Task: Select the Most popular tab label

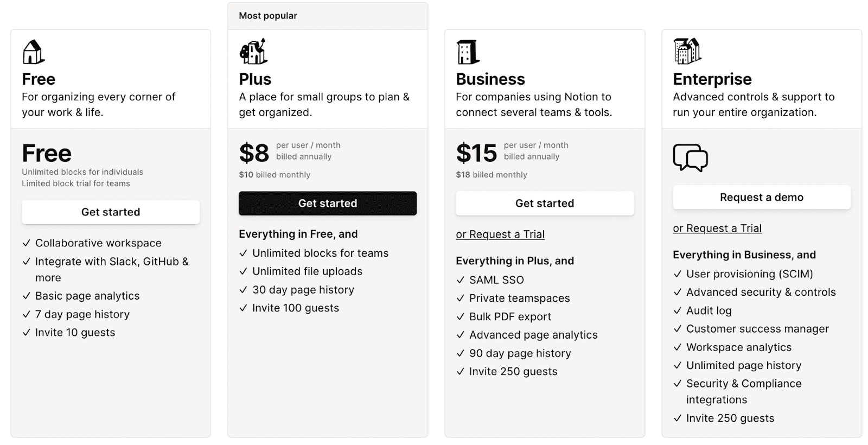Action: coord(268,16)
